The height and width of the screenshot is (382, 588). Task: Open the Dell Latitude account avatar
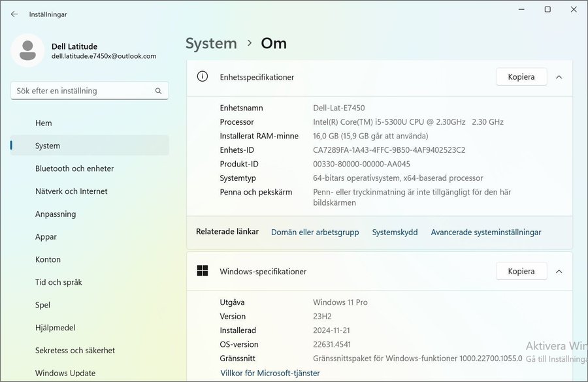point(27,50)
